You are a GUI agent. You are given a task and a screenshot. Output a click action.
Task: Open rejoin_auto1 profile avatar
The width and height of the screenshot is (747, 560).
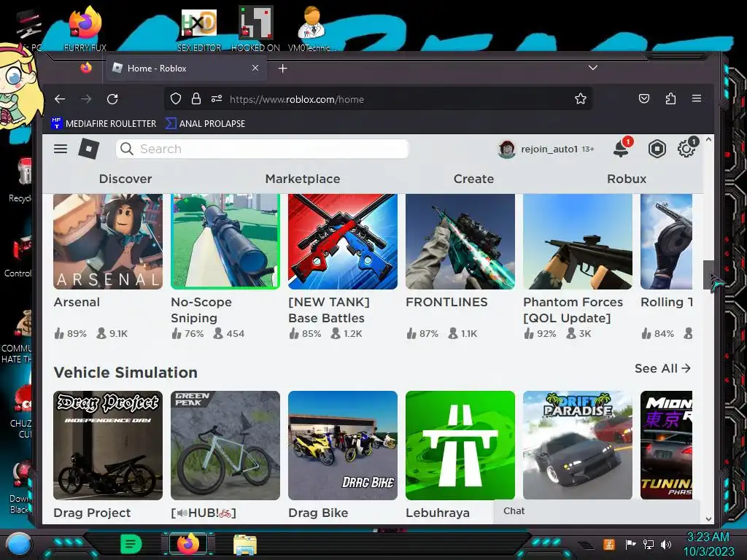tap(506, 149)
